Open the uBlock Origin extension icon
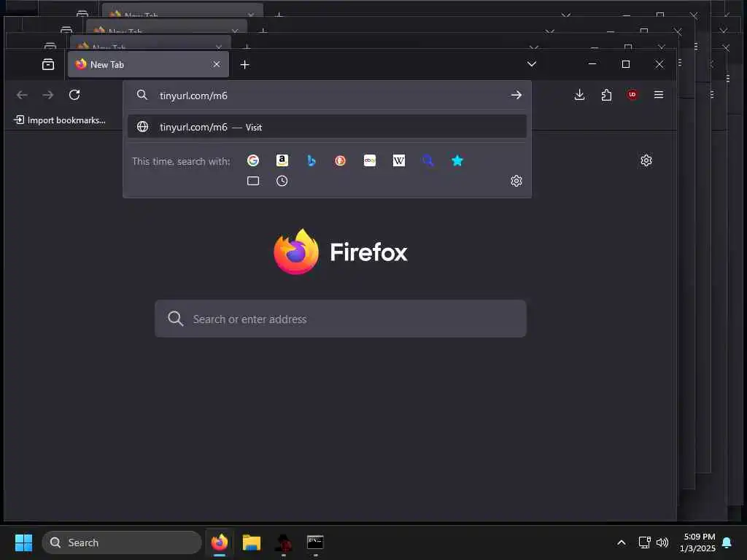 (632, 95)
